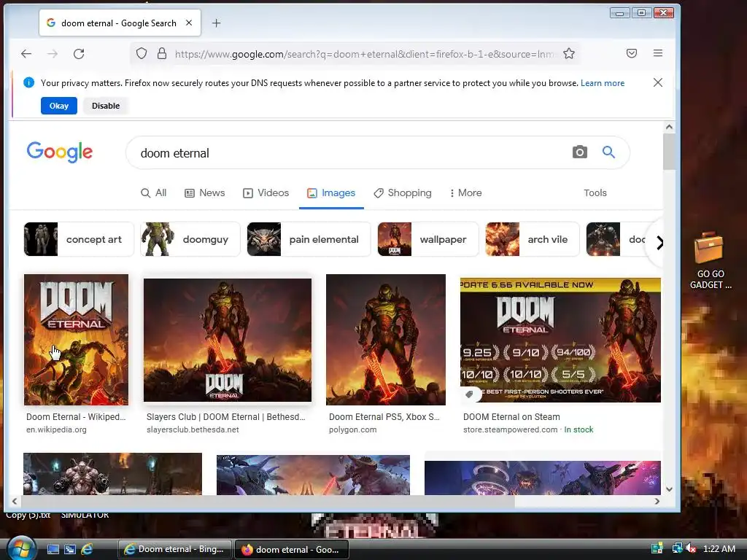Go back to the previous page

26,54
